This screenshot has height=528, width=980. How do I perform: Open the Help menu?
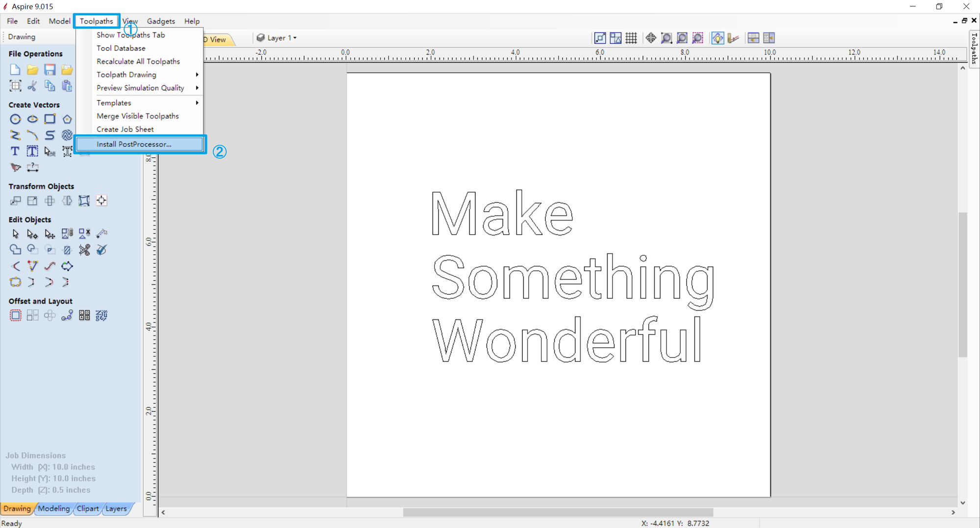pos(192,21)
